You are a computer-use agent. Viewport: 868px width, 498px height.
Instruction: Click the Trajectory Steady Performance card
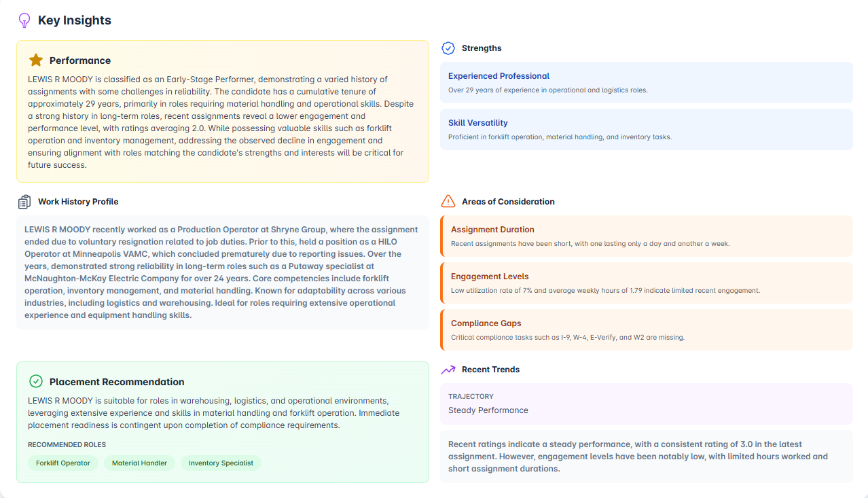tap(647, 404)
